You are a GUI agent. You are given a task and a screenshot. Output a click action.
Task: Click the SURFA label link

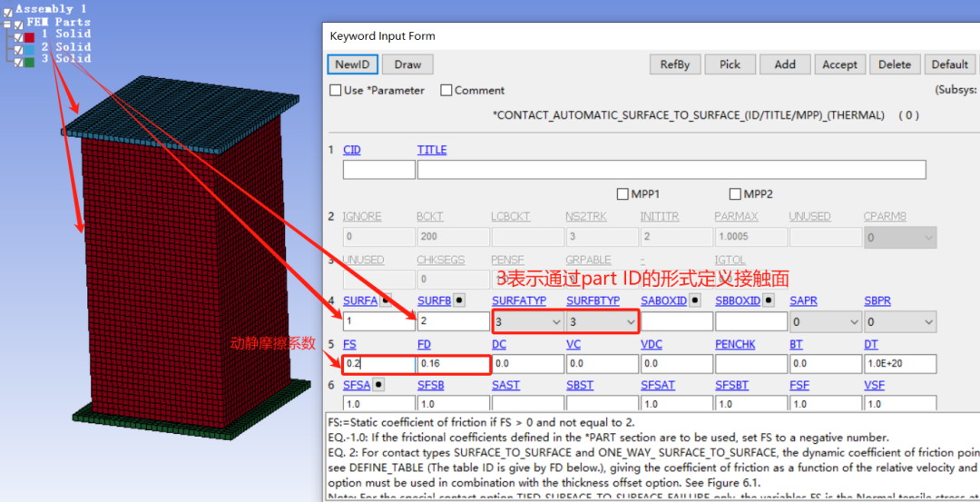click(x=360, y=300)
